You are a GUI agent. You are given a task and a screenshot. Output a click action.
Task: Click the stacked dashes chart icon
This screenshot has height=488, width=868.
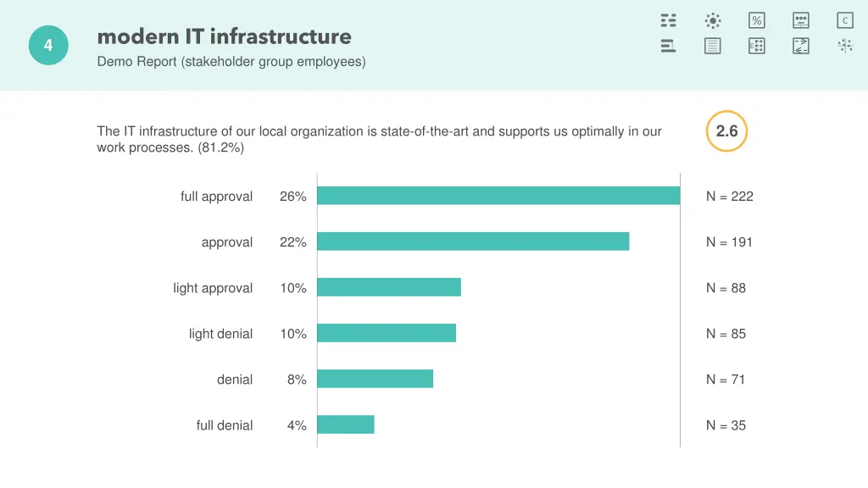click(669, 21)
